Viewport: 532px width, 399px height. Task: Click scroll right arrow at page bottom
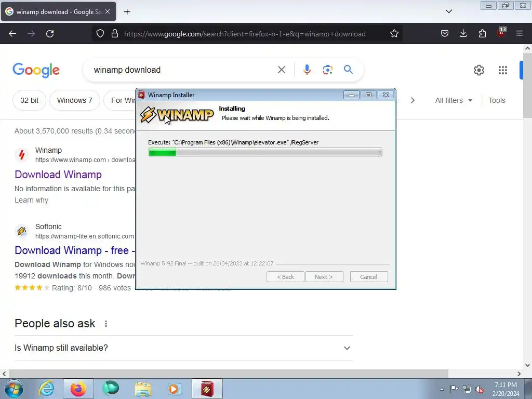click(x=519, y=374)
